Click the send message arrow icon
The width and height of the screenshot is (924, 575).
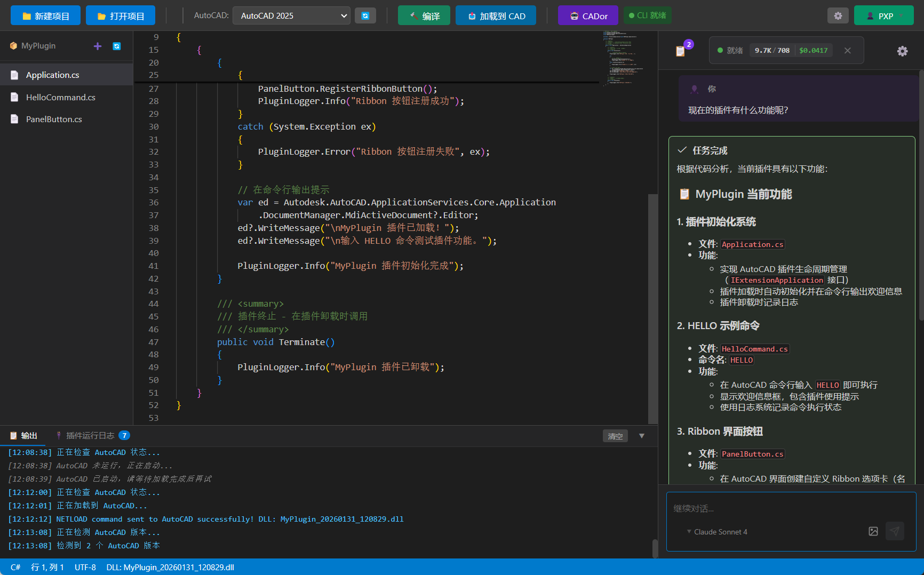point(895,531)
